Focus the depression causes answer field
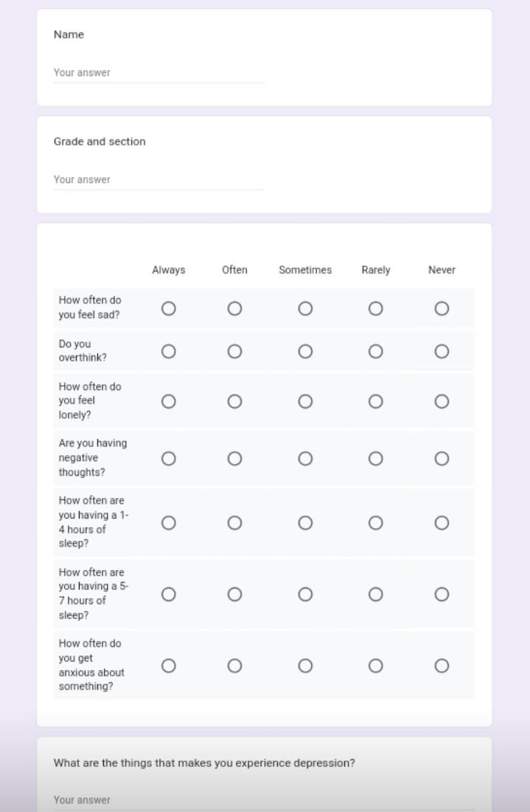Image resolution: width=530 pixels, height=812 pixels. (x=263, y=800)
